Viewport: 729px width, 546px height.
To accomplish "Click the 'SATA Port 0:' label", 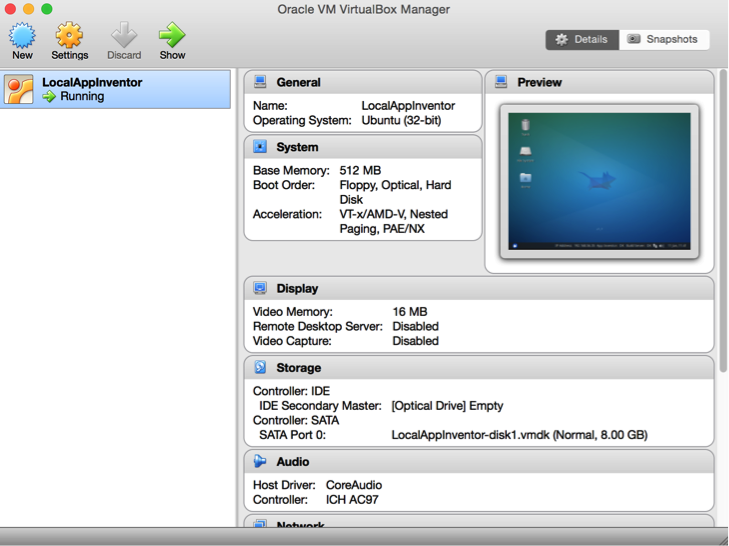I will 292,435.
